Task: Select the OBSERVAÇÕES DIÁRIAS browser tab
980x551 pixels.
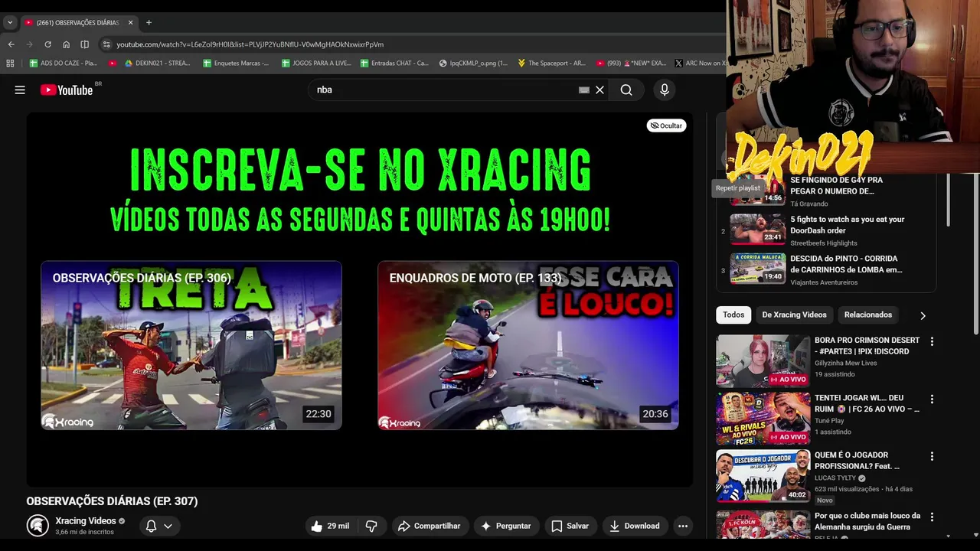Action: click(78, 22)
